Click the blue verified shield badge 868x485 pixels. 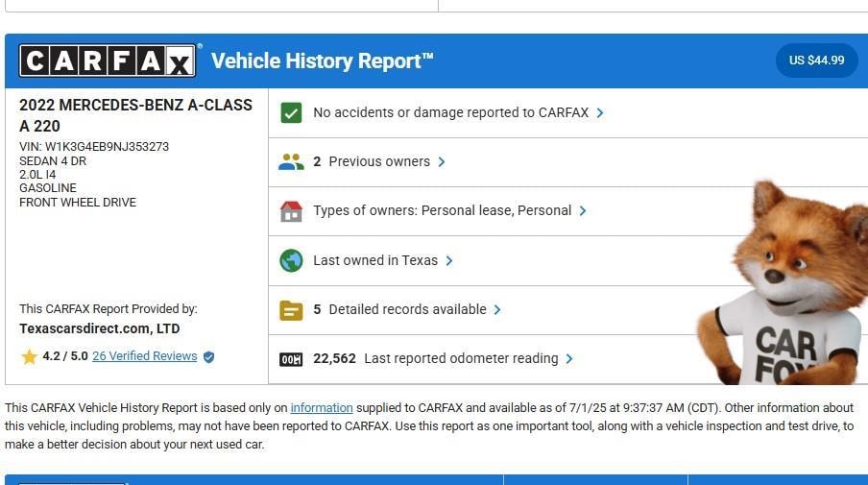point(209,356)
